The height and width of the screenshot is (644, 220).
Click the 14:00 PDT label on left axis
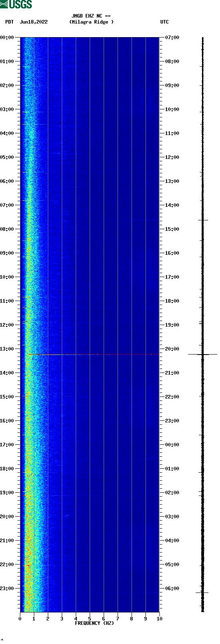[7, 373]
